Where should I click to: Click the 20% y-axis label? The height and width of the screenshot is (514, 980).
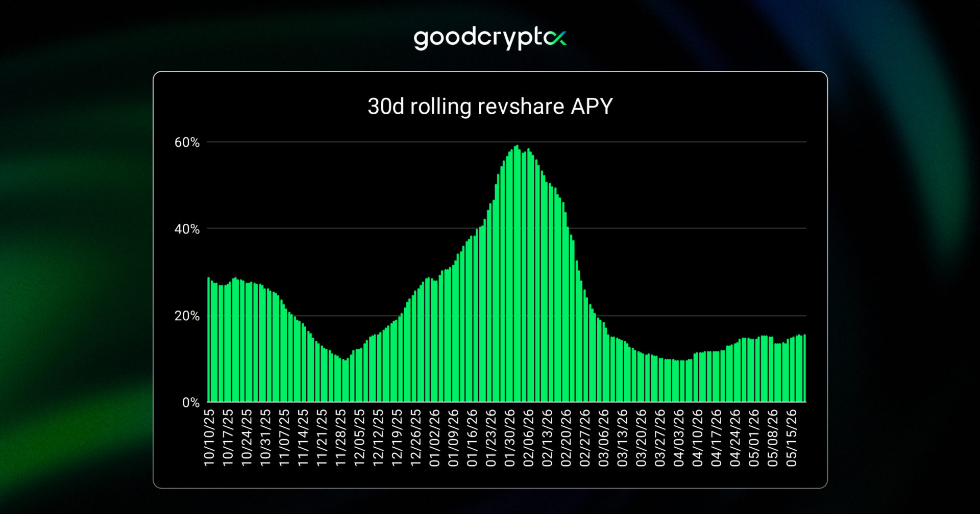coord(187,316)
